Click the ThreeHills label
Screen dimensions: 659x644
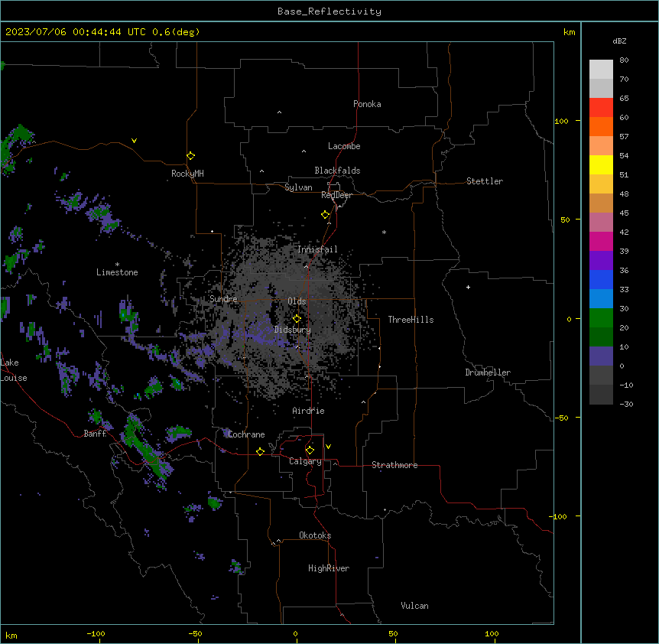[x=411, y=320]
